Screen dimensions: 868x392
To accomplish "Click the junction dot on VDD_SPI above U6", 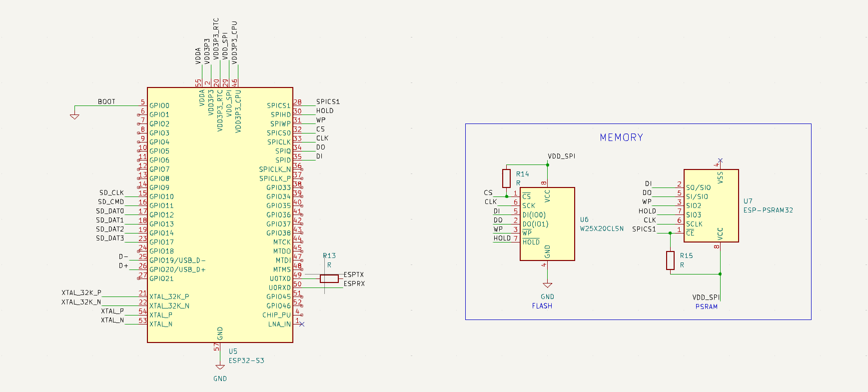I will click(548, 165).
